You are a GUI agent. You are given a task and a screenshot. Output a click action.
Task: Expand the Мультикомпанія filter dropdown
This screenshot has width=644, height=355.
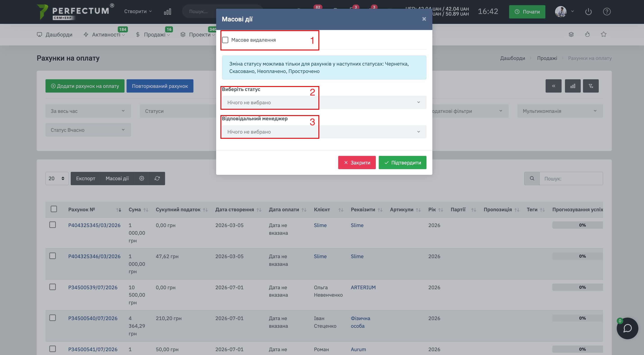click(560, 111)
